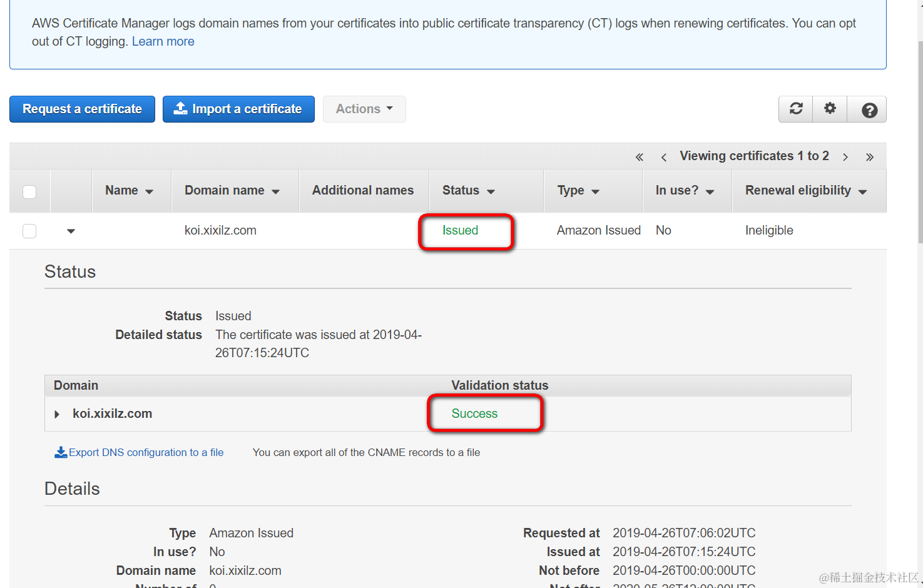Image resolution: width=923 pixels, height=588 pixels.
Task: Click the Detailed status message text
Action: coord(319,343)
